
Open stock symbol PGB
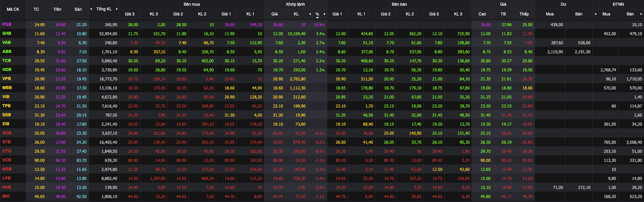pyautogui.click(x=7, y=24)
